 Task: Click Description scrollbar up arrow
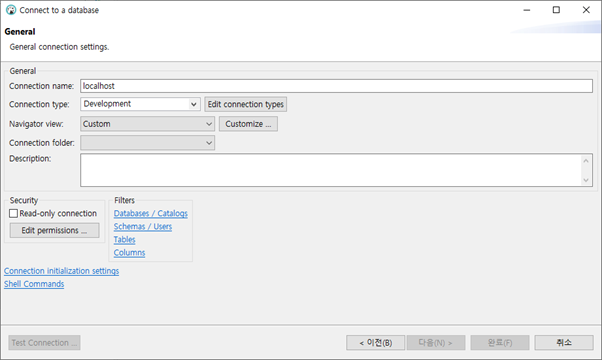(586, 161)
